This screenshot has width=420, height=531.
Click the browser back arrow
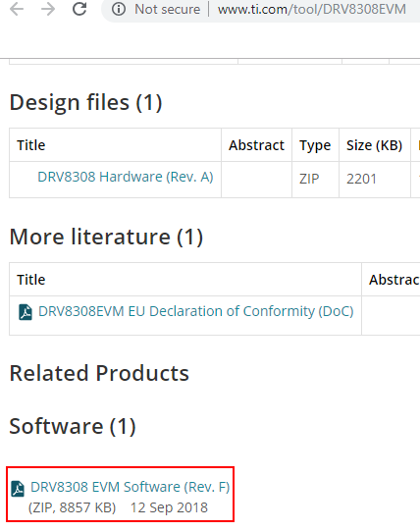[x=17, y=9]
